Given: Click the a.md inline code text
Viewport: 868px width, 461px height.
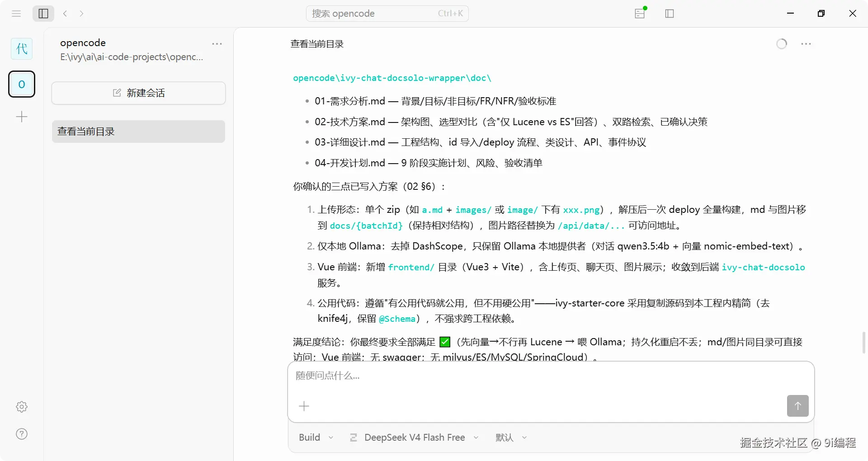Looking at the screenshot, I should click(x=432, y=210).
